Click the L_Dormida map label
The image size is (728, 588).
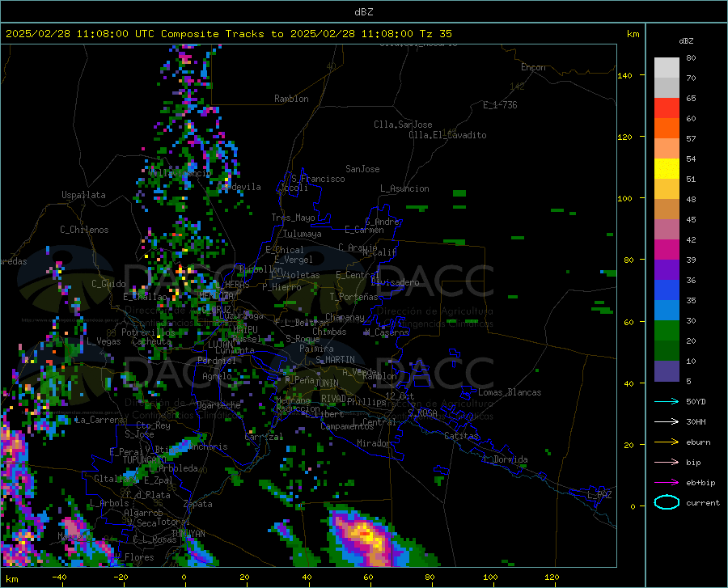pos(505,459)
